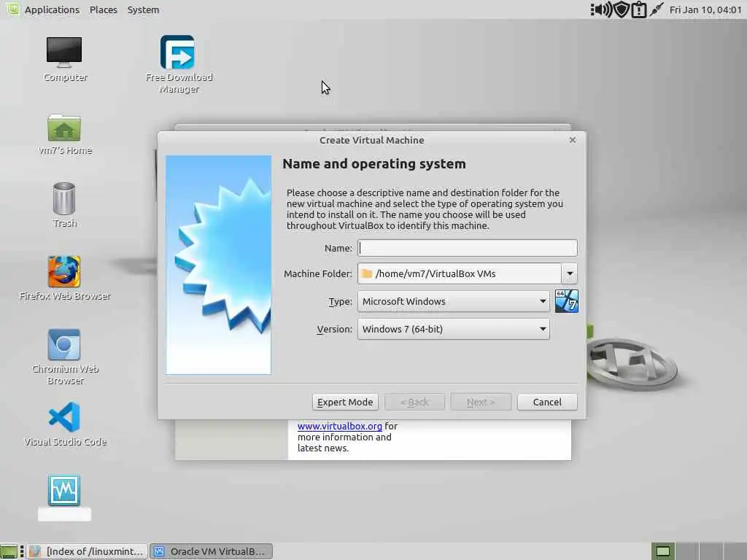Click the network connection plug tray icon

(x=657, y=9)
